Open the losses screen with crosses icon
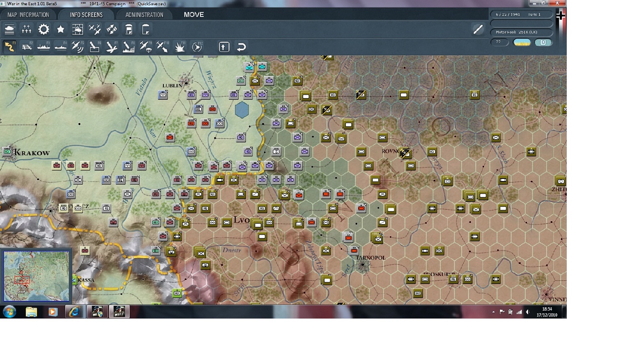Viewport: 644px width, 362px height. pyautogui.click(x=27, y=30)
